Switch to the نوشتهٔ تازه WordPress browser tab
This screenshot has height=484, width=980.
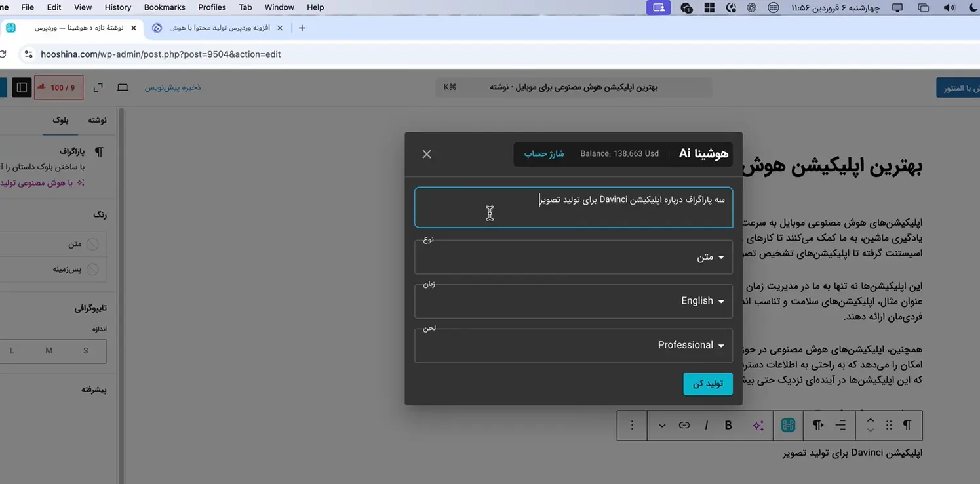point(72,28)
